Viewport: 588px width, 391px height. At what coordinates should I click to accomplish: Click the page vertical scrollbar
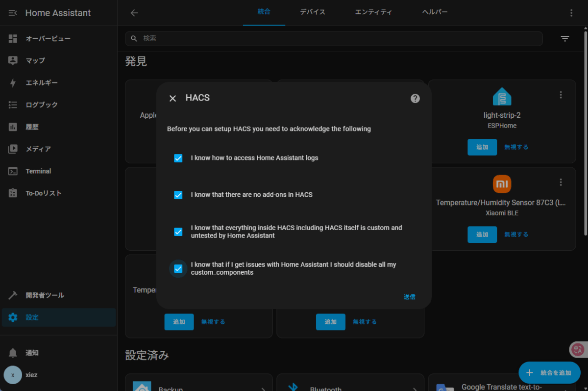[585, 132]
